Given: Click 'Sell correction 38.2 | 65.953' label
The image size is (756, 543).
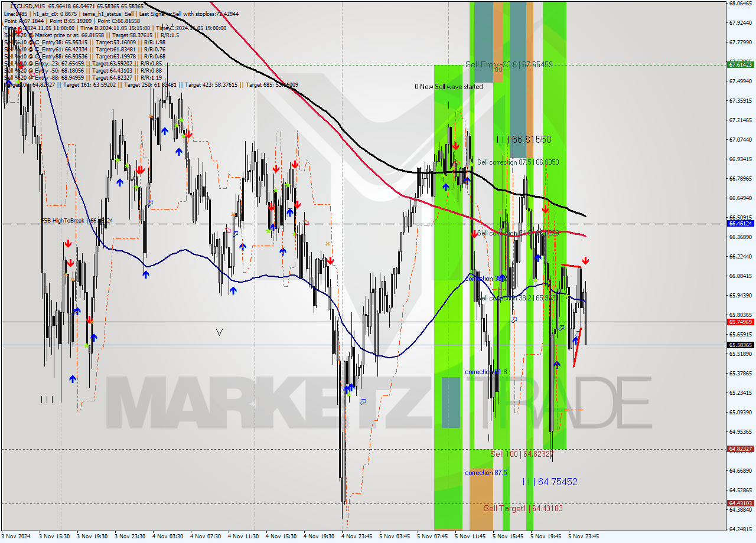Looking at the screenshot, I should click(518, 298).
